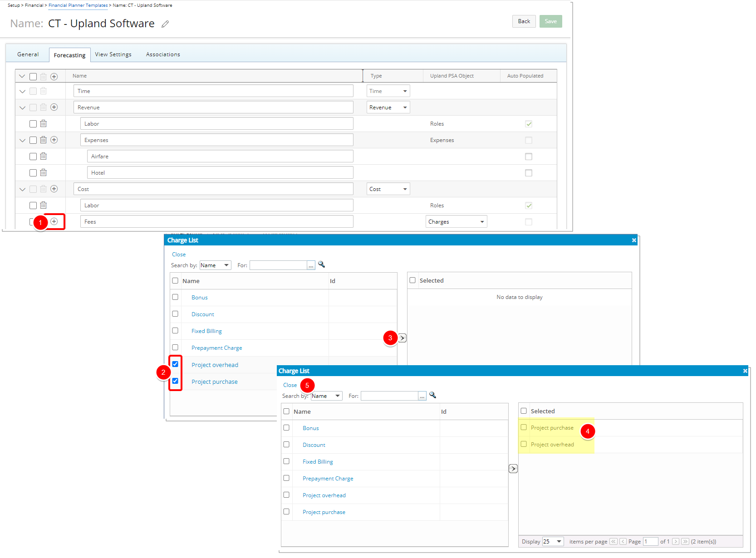Click search magnifier in back Charge List
Screen dimensions: 756x558
[321, 264]
